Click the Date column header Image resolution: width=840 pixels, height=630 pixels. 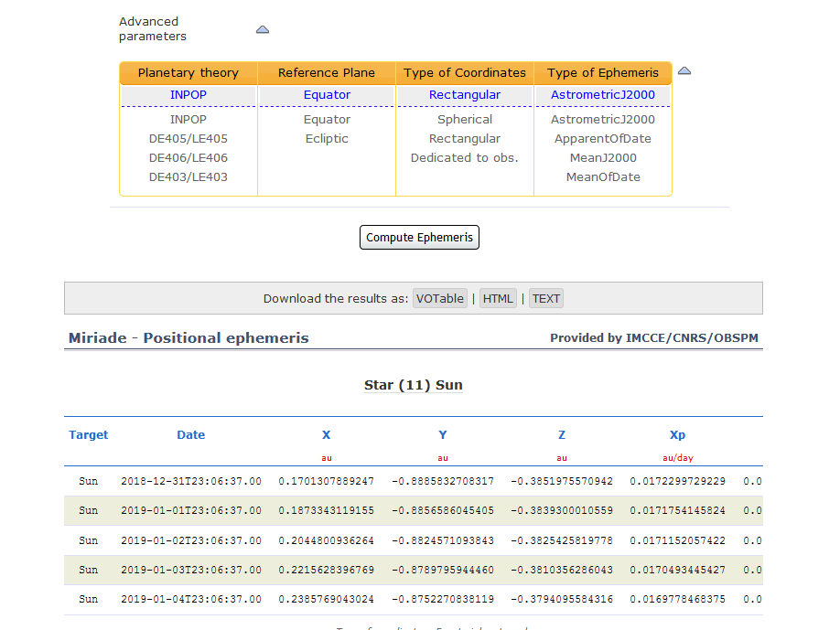191,435
